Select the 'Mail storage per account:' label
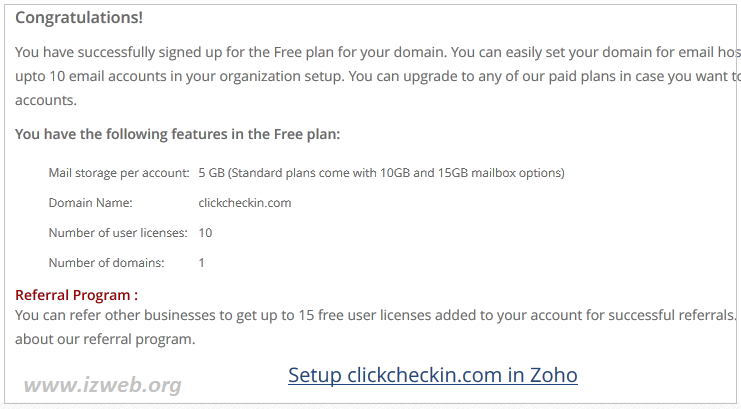 (119, 173)
